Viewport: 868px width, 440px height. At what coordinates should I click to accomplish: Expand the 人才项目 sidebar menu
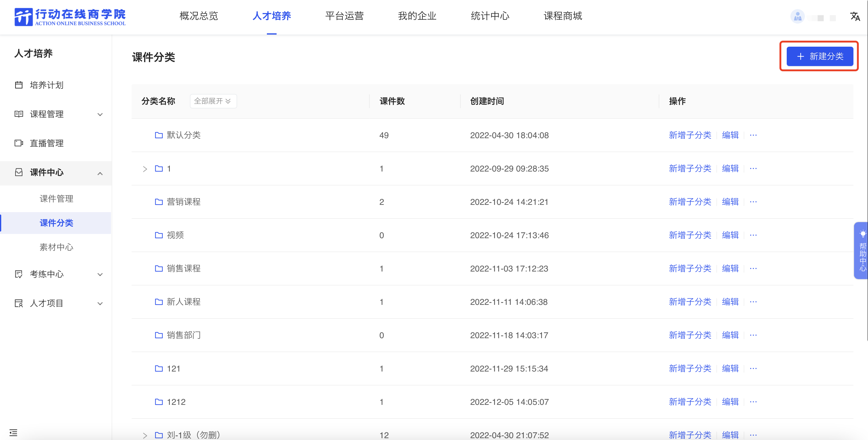(100, 303)
